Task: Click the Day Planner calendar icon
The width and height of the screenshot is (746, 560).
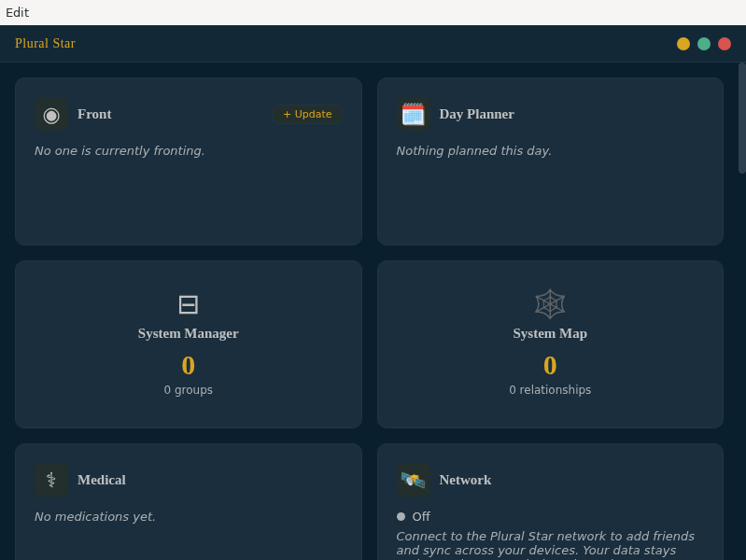Action: click(x=413, y=115)
